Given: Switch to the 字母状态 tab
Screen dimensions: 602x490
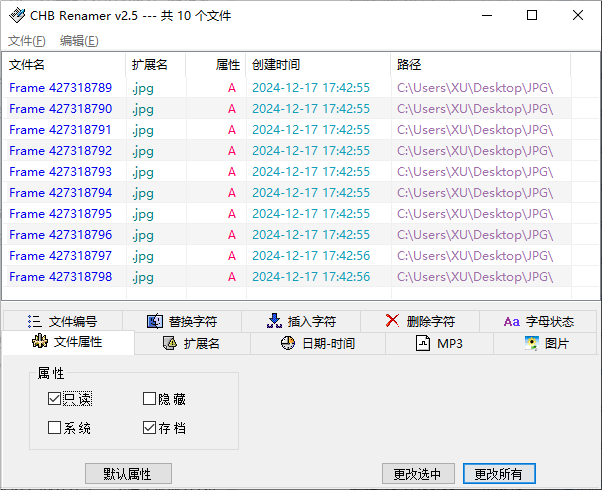Looking at the screenshot, I should pos(538,321).
